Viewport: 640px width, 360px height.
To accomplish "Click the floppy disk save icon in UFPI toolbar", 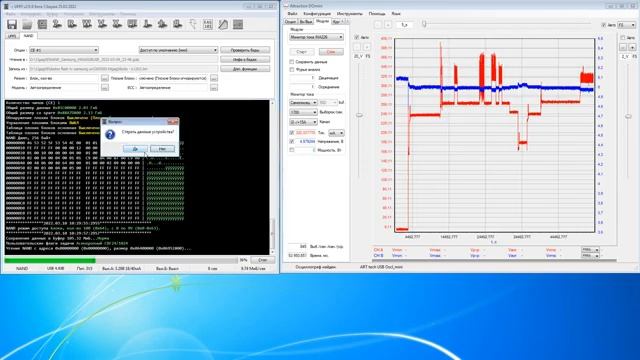I will tap(12, 24).
